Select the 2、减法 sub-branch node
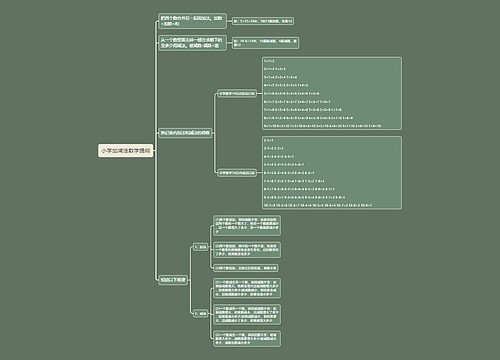This screenshot has width=500, height=360. click(201, 313)
